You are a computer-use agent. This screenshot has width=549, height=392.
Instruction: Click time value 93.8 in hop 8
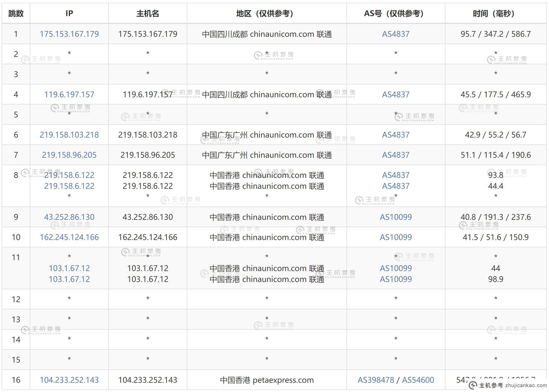click(496, 175)
